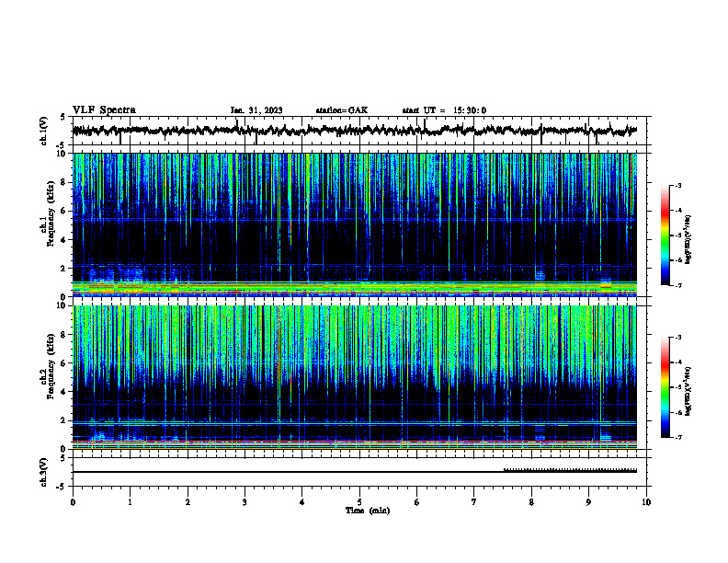Click the ch.1 voltage waveform trace panel
Screen dimensions: 728x563
pyautogui.click(x=361, y=131)
